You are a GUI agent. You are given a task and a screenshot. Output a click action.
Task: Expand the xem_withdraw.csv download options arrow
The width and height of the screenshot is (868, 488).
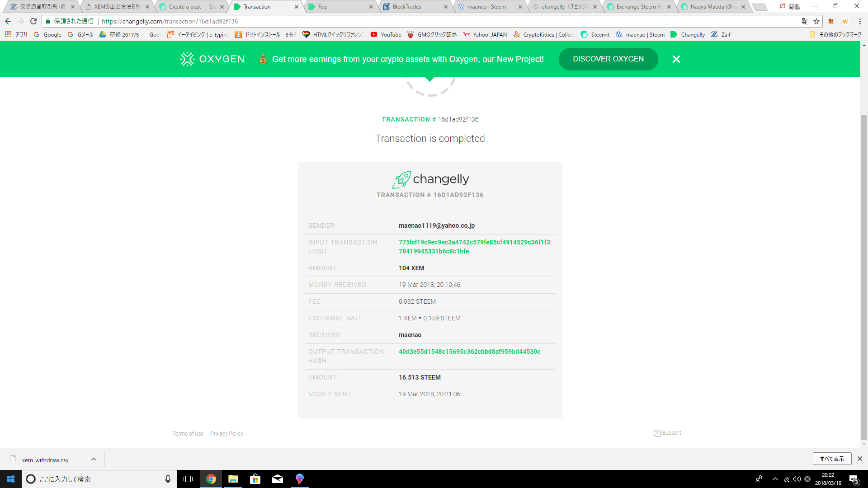point(94,460)
